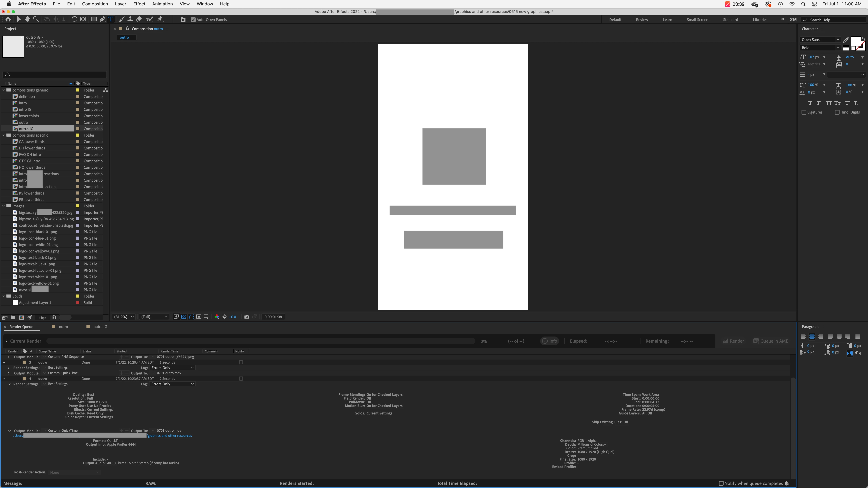Open the Composition menu
Viewport: 868px width, 488px height.
pos(95,4)
